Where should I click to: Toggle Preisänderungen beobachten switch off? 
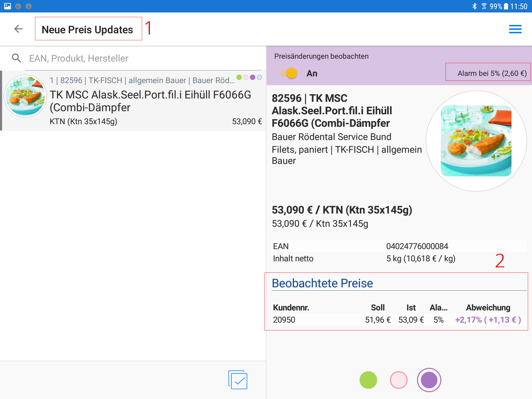point(289,73)
